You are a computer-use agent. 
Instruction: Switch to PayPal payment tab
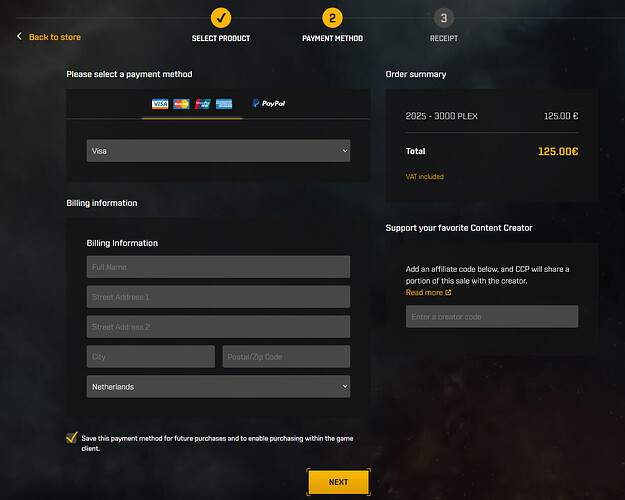tap(269, 103)
